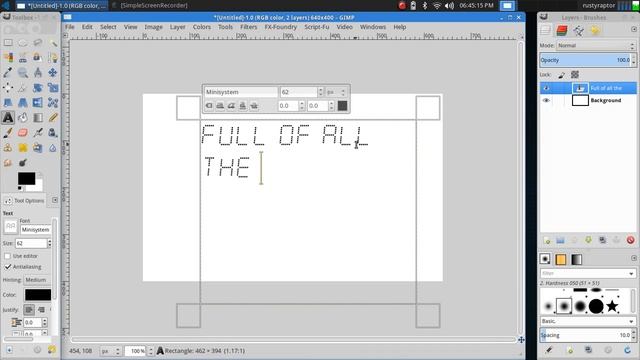
Task: Pick the Pencil tool
Action: [53, 118]
